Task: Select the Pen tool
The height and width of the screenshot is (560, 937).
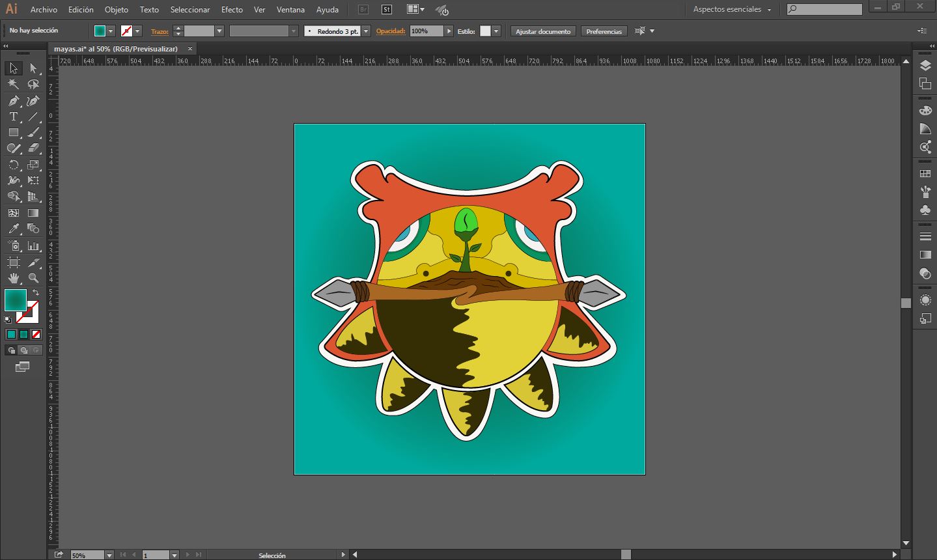Action: [x=13, y=101]
